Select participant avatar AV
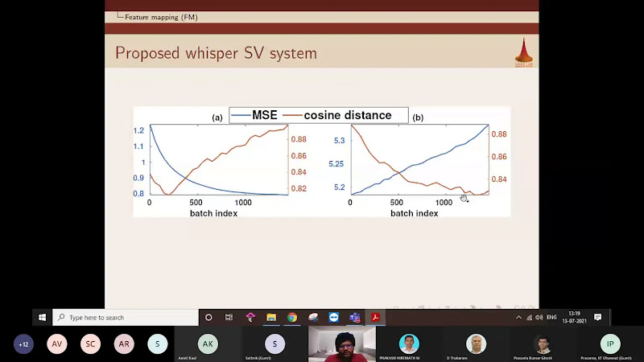Screen dimensions: 644x362 point(56,344)
